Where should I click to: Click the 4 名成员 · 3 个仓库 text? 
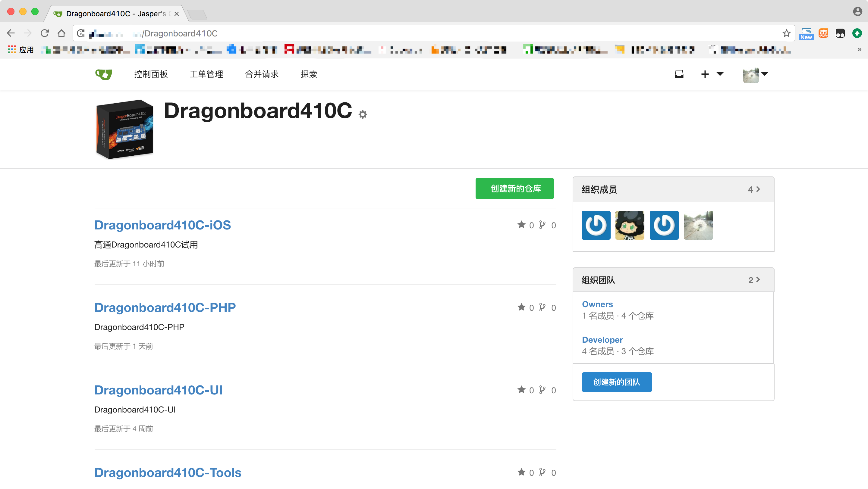618,351
